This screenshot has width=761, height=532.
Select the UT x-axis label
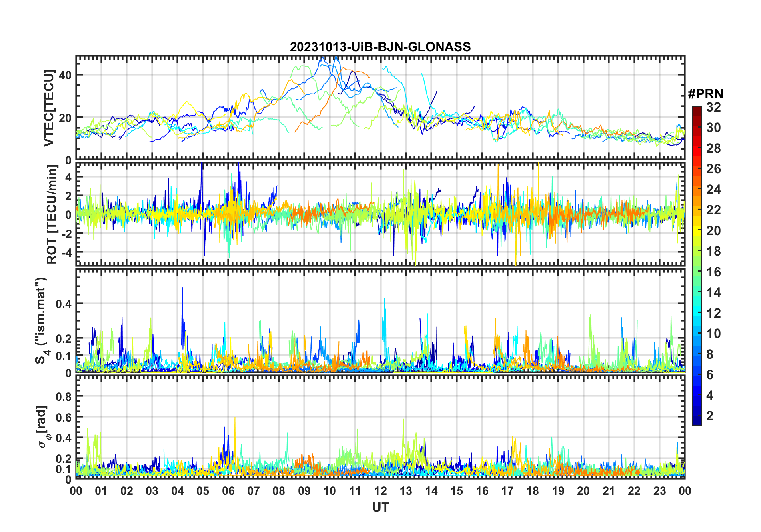click(380, 507)
